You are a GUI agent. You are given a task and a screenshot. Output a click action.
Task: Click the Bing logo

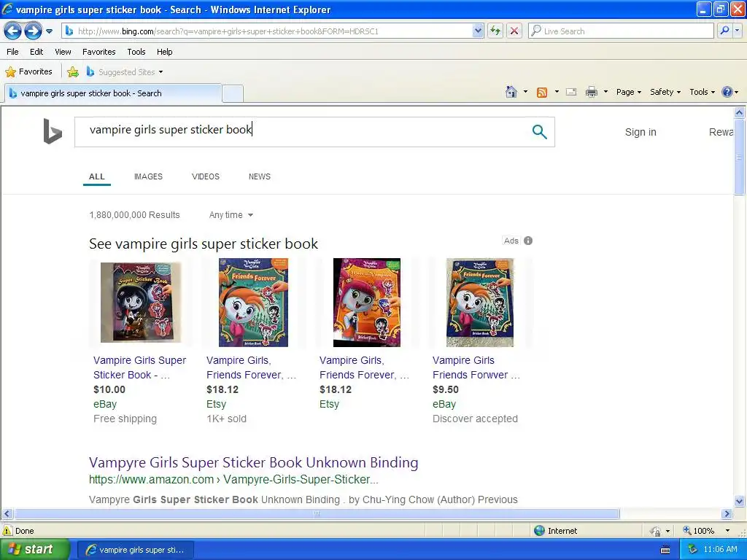53,131
